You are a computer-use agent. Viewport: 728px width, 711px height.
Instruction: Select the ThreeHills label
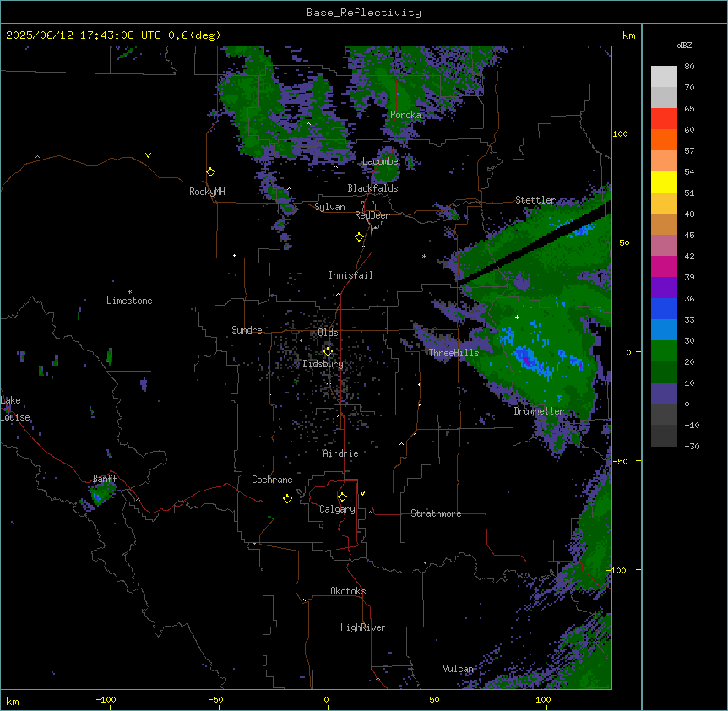[454, 353]
